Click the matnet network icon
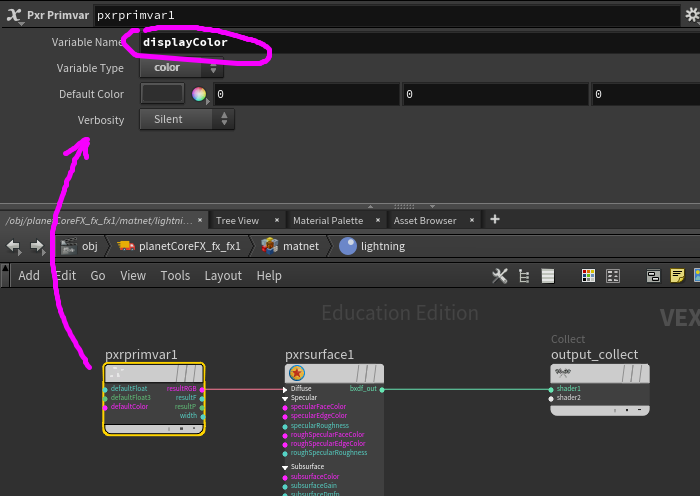 [270, 246]
